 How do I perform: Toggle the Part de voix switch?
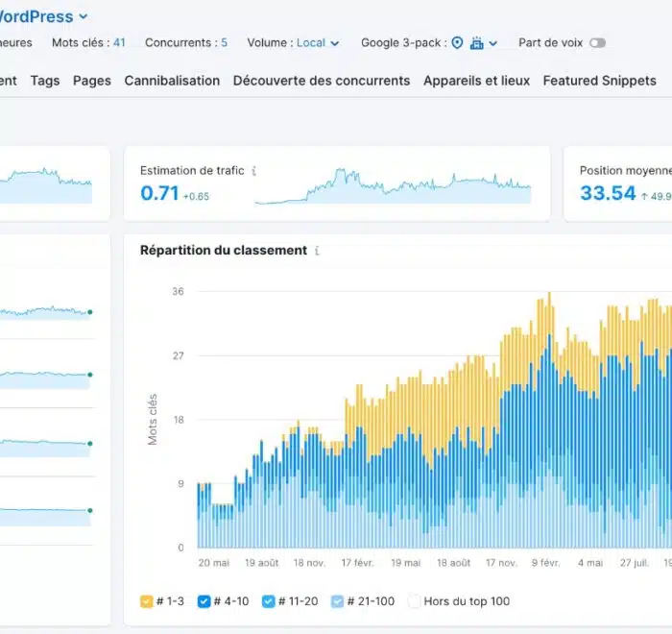click(597, 43)
